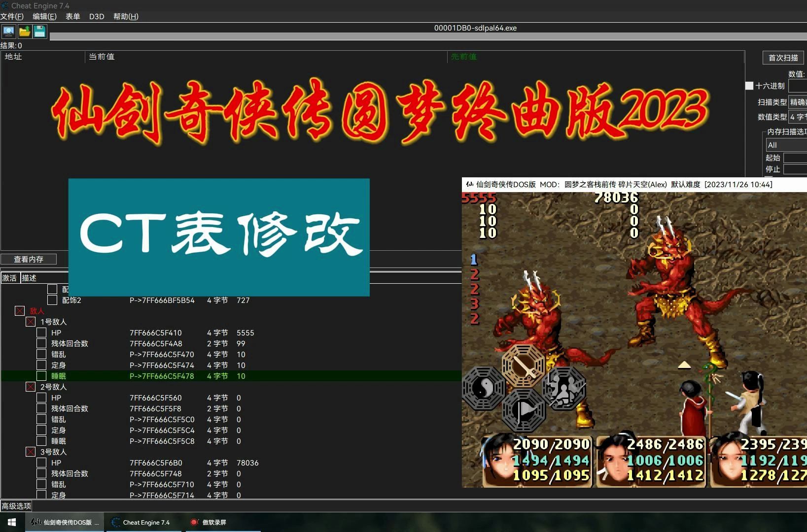This screenshot has height=532, width=807.
Task: Open the 数值类型 dropdown
Action: 798,117
